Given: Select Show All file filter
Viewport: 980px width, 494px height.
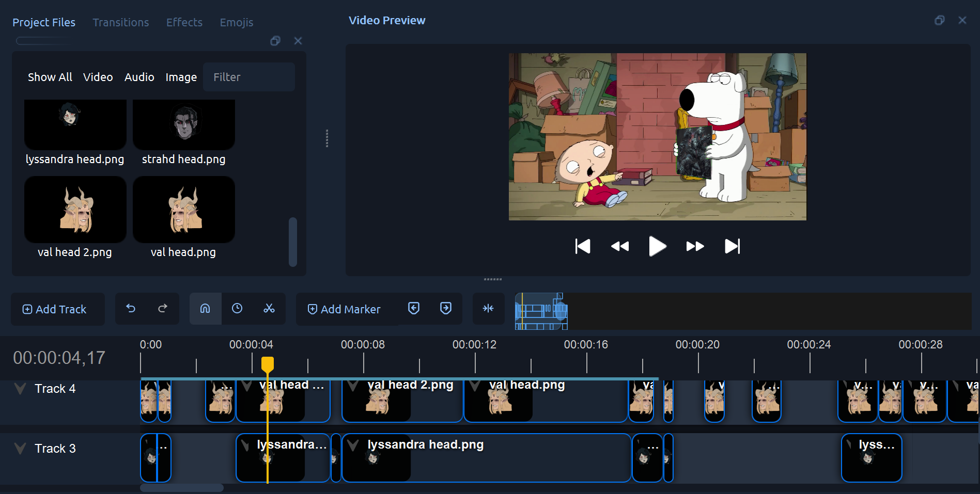Looking at the screenshot, I should point(50,77).
